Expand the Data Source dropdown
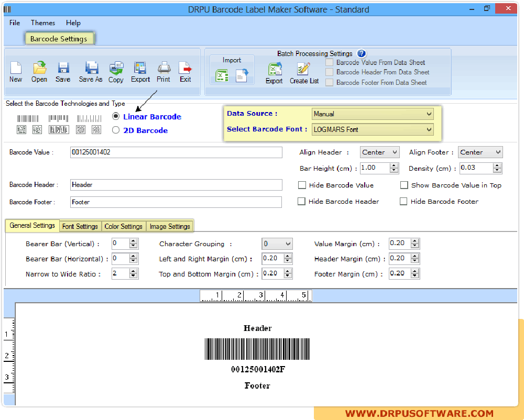The image size is (524, 420). 373,114
